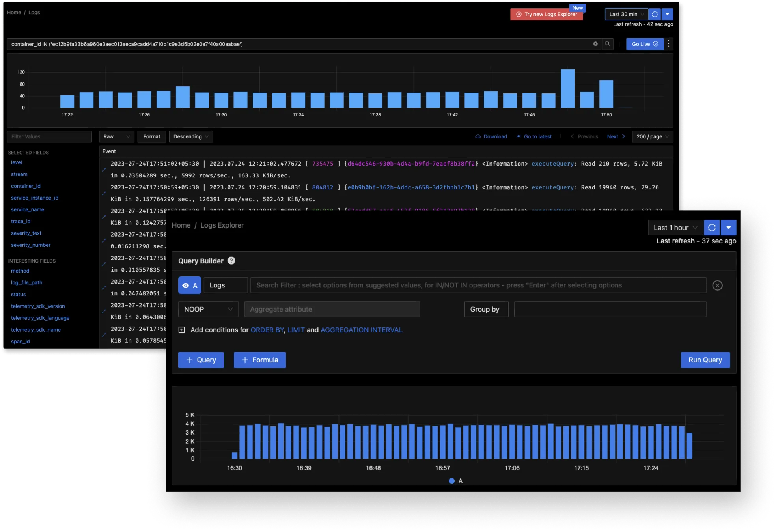This screenshot has width=776, height=532.
Task: Select the telemetry_sdk_name field
Action: 36,330
